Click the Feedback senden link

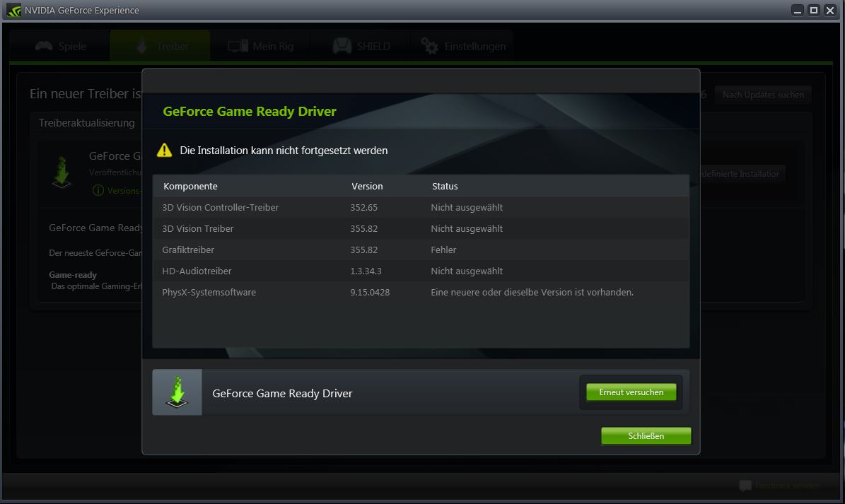pos(787,486)
